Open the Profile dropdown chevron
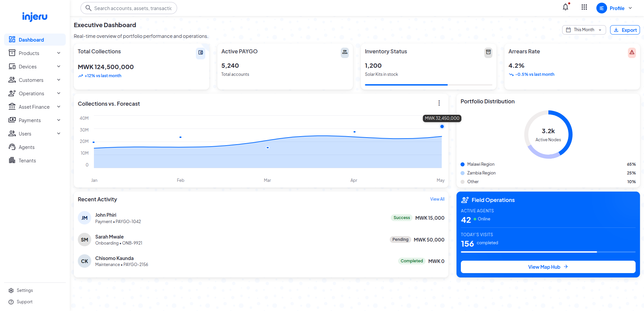 630,8
